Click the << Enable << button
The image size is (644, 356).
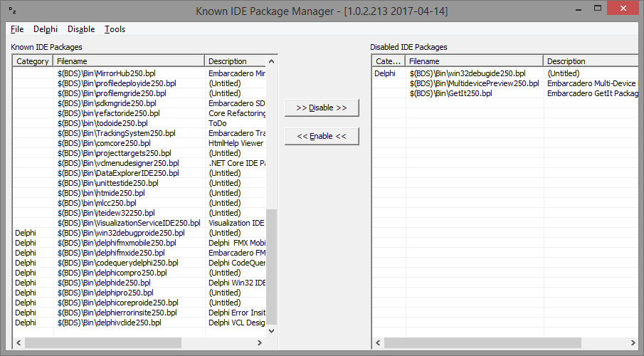(x=322, y=136)
